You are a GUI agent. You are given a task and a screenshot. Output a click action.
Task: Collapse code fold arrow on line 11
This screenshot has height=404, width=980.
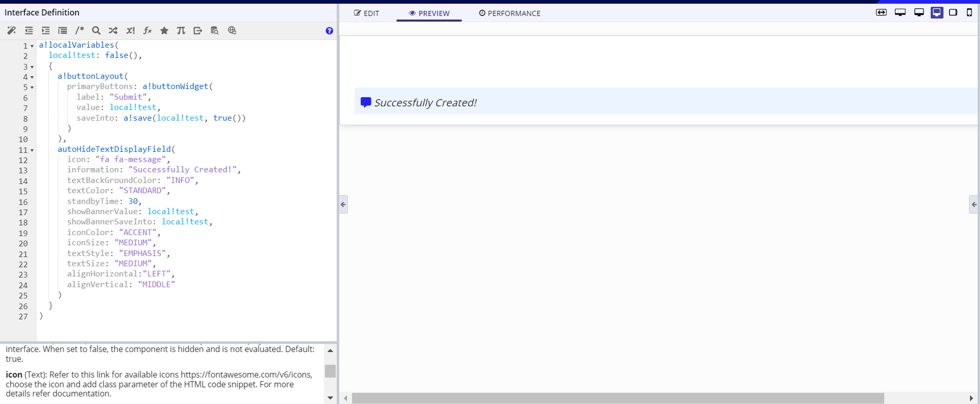pyautogui.click(x=32, y=150)
